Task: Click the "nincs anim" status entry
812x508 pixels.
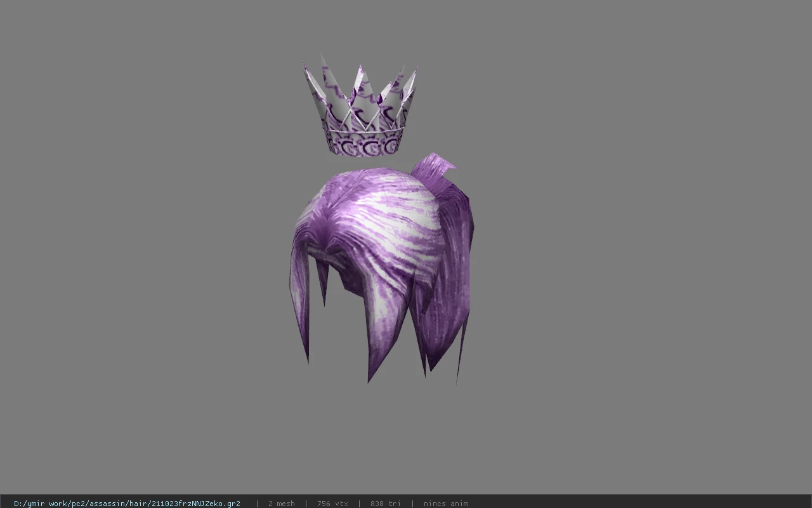Action: [446, 504]
